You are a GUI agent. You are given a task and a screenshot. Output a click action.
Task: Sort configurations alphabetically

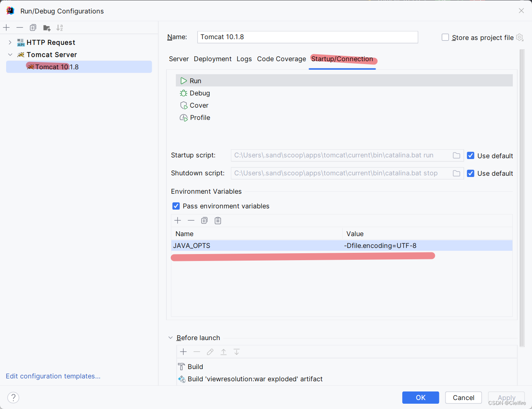60,28
